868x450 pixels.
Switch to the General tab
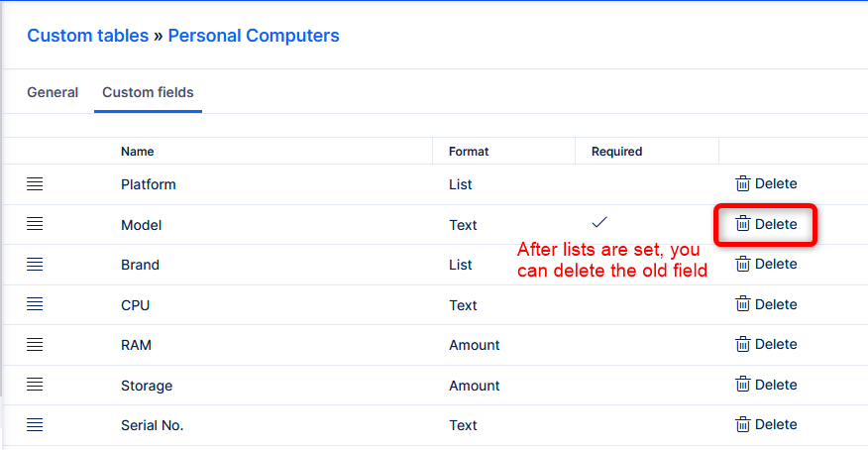point(53,92)
